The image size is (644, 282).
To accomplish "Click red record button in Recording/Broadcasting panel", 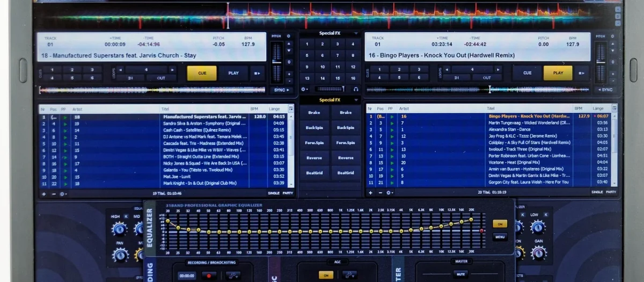I will click(x=208, y=276).
